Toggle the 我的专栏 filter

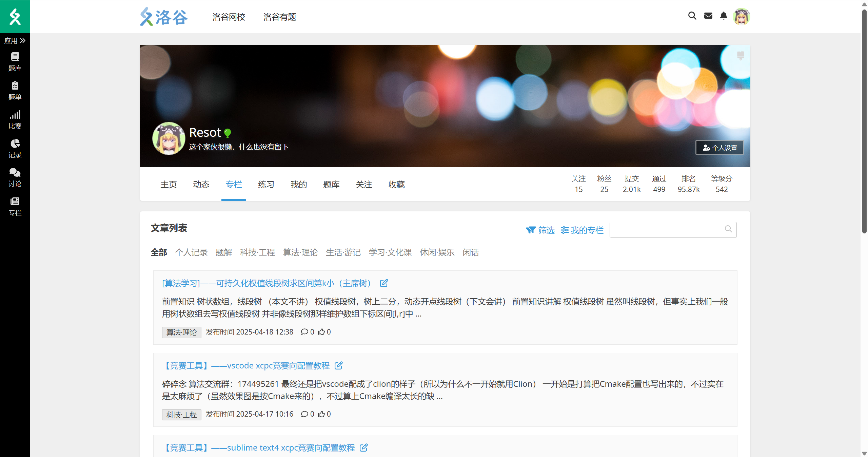(x=582, y=230)
